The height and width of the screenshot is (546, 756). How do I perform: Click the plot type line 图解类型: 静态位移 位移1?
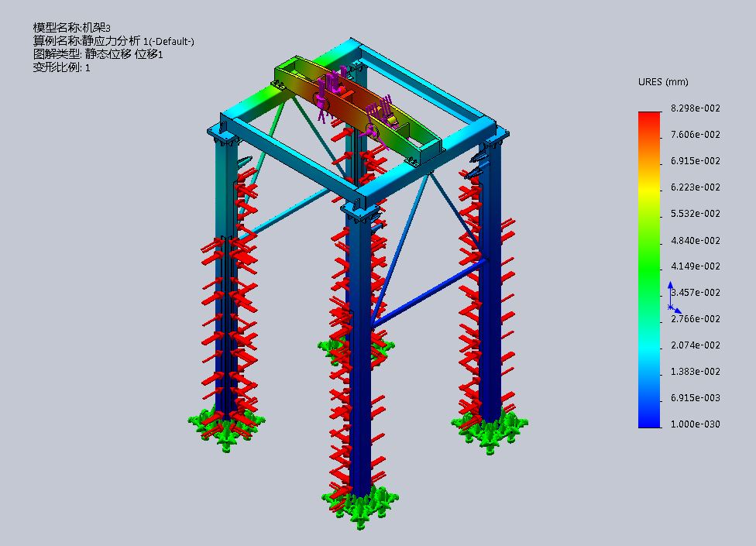pos(98,54)
